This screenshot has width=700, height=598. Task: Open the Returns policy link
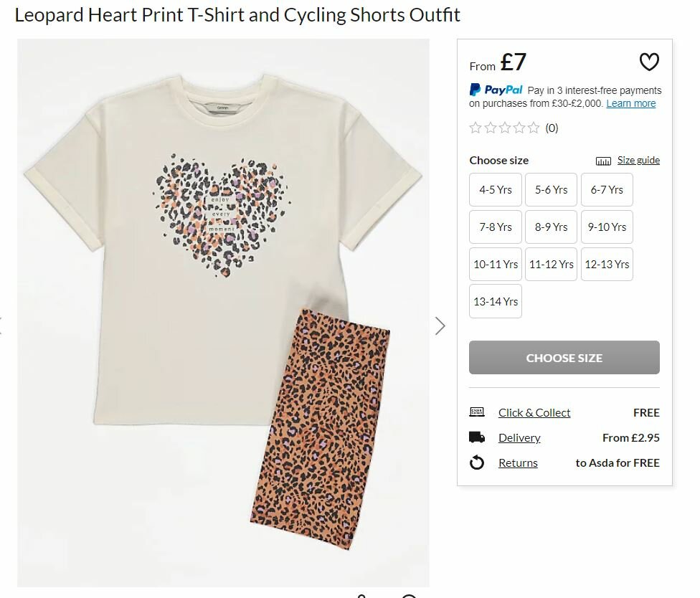click(x=518, y=463)
